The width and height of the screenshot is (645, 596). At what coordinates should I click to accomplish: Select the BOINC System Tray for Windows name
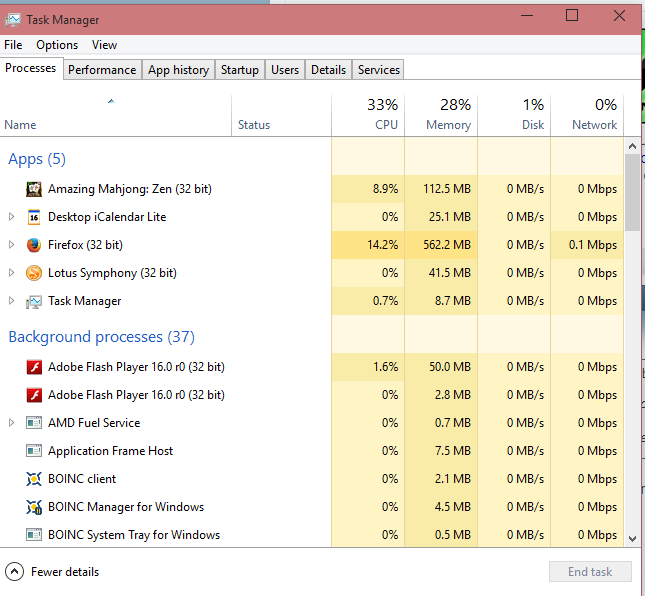click(134, 535)
